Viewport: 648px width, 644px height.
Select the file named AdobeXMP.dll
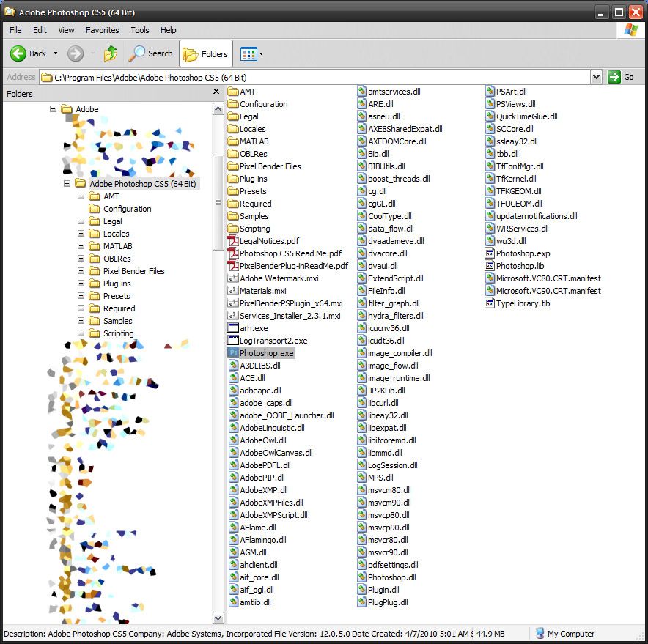click(x=264, y=490)
